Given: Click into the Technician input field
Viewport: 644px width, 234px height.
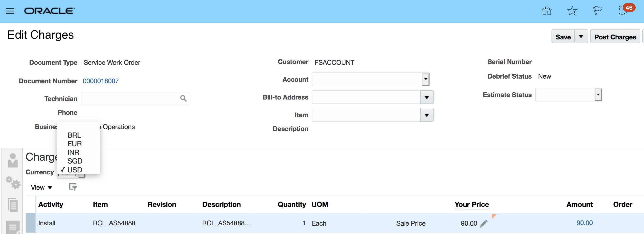Looking at the screenshot, I should coord(130,98).
